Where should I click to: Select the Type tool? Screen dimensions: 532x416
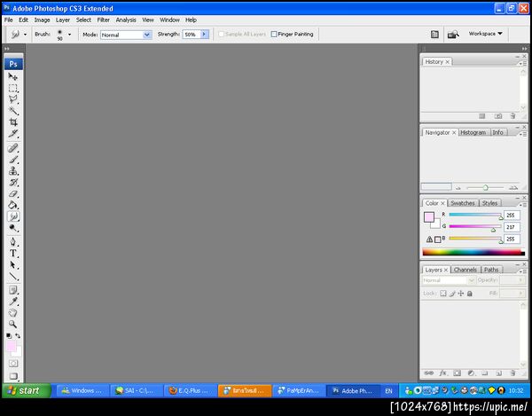click(13, 254)
